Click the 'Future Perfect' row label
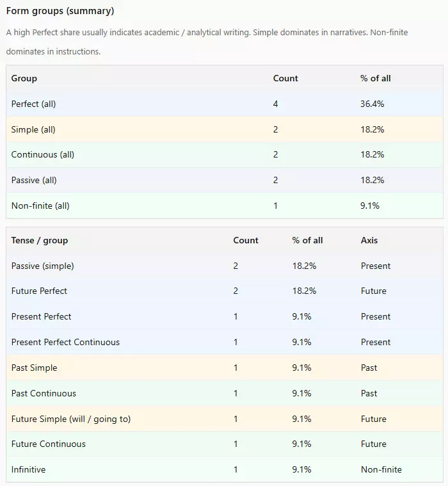The height and width of the screenshot is (486, 448). click(39, 291)
